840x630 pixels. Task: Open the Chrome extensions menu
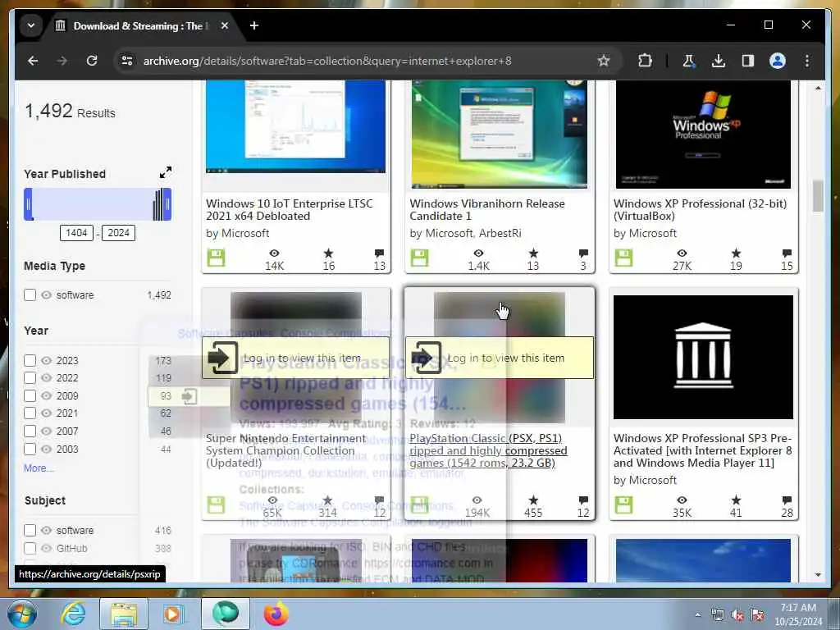[645, 61]
